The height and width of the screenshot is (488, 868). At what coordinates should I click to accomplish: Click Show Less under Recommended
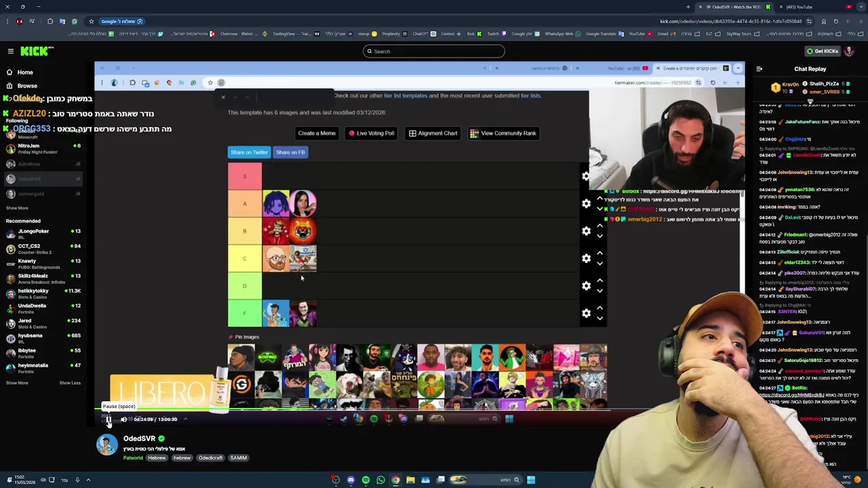[70, 383]
